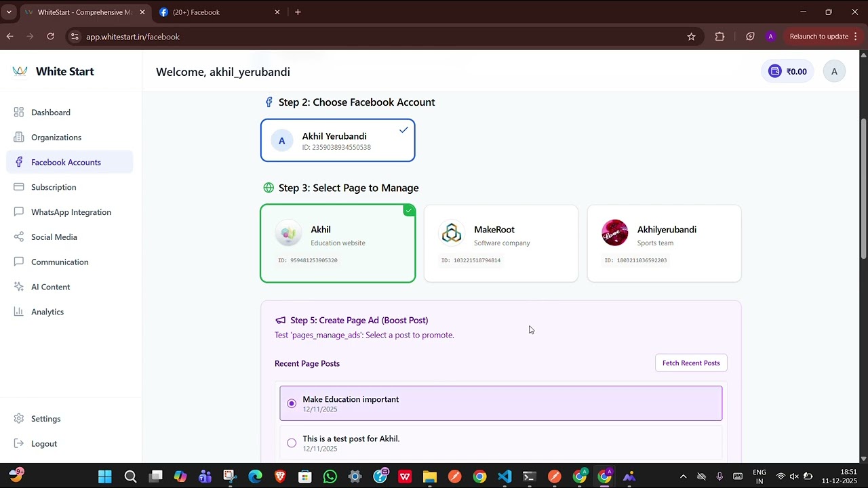The image size is (868, 488).
Task: Click the wallet balance ₹0.00 icon
Action: (x=775, y=71)
